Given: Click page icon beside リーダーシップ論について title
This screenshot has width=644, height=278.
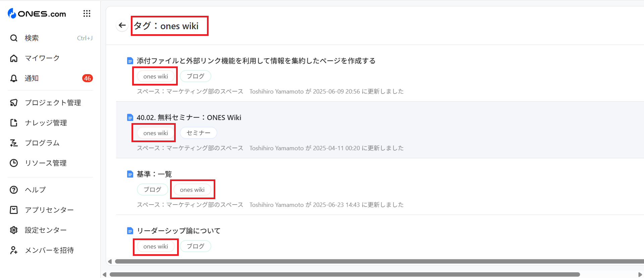Looking at the screenshot, I should click(130, 231).
